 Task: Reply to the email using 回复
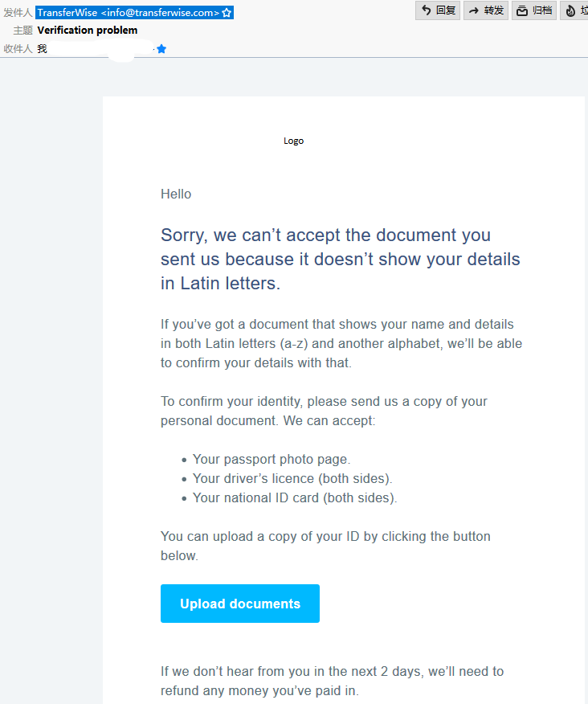(438, 10)
